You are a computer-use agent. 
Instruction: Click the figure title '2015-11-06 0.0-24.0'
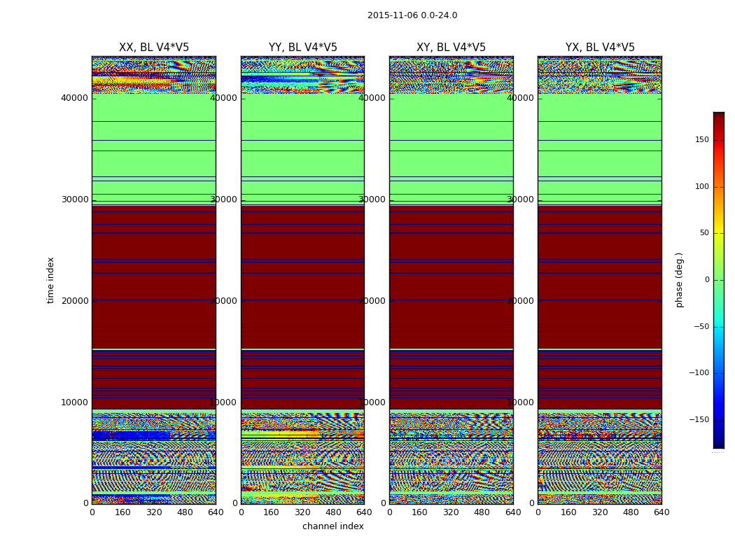[x=412, y=15]
